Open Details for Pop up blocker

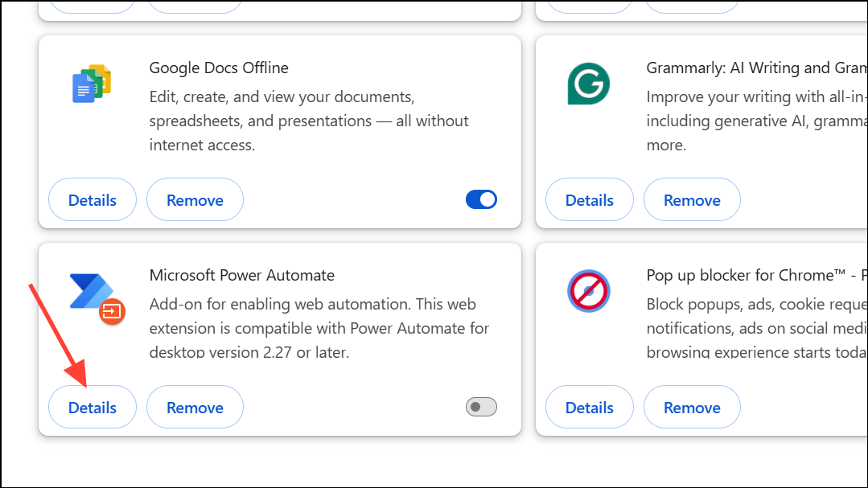tap(589, 406)
